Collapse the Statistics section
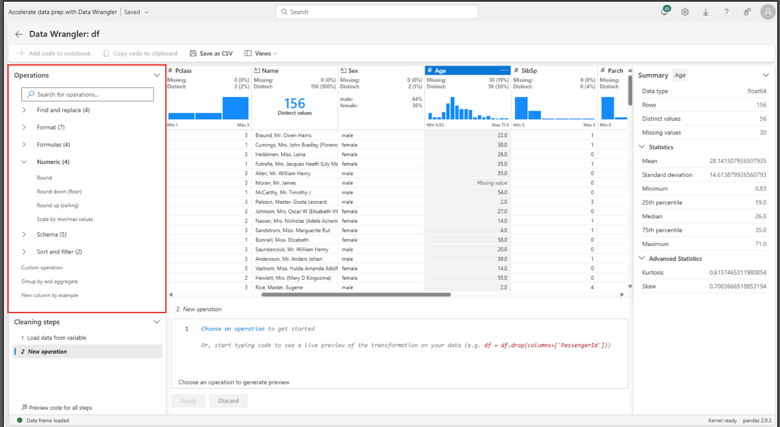Viewport: 780px width, 427px height. [x=642, y=147]
